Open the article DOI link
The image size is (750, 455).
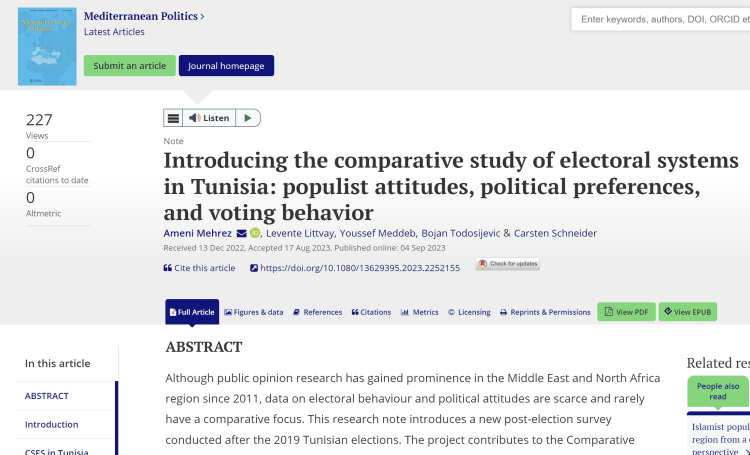(354, 268)
